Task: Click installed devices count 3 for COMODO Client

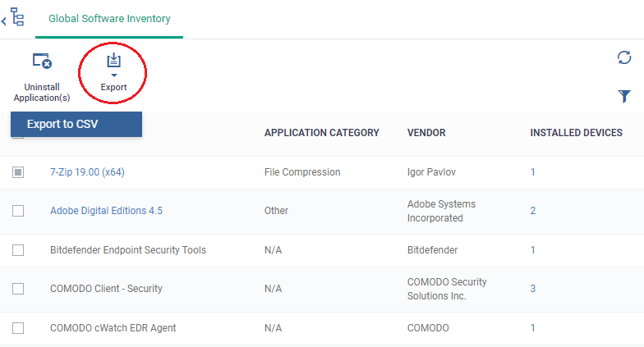Action: [532, 289]
